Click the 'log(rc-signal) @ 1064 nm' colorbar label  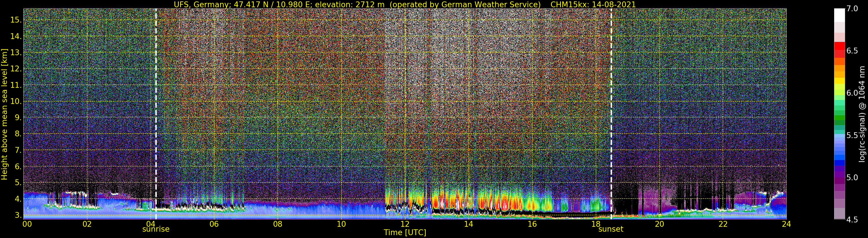[x=862, y=114]
